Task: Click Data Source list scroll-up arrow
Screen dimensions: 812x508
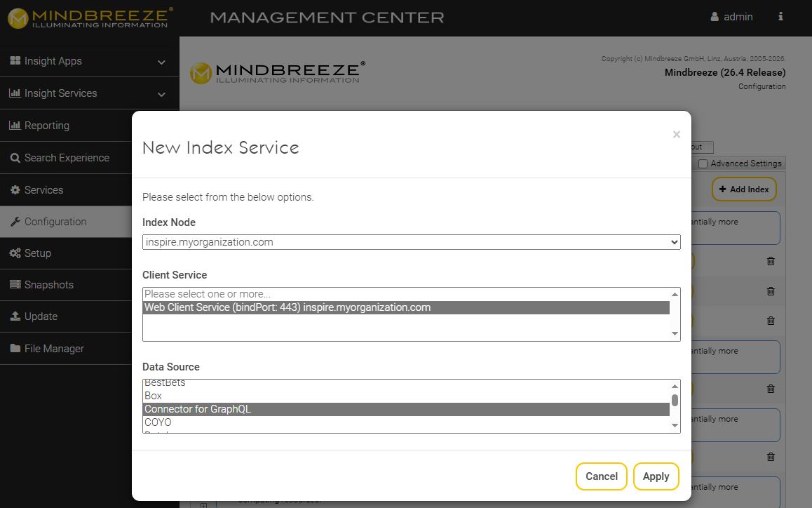Action: [675, 386]
